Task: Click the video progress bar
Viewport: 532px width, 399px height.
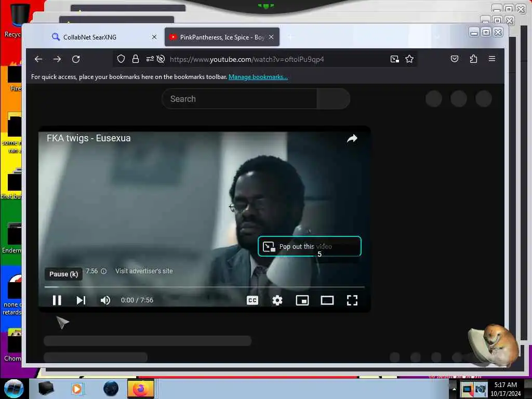Action: pyautogui.click(x=205, y=287)
